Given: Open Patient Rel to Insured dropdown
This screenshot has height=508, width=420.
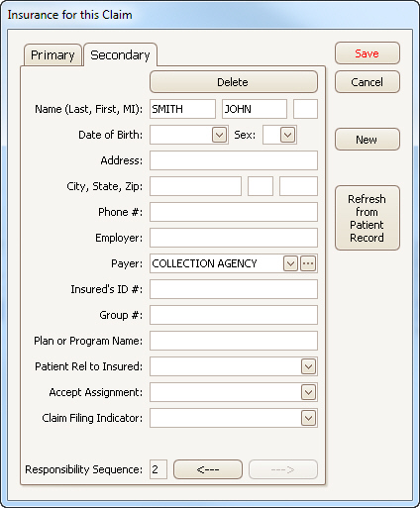Looking at the screenshot, I should [x=308, y=366].
